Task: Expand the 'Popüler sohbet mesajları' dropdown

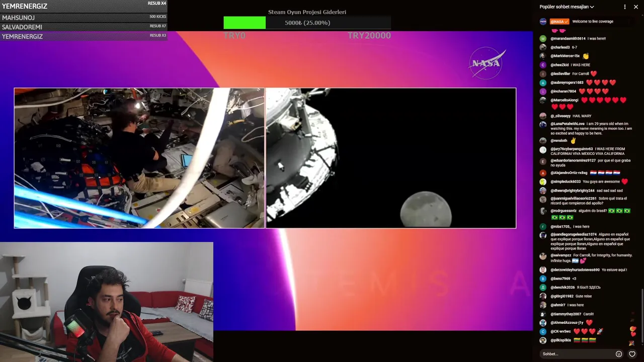Action: coord(567,7)
